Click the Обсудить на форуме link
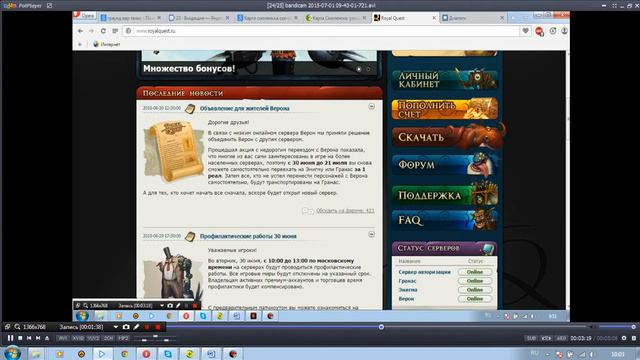The image size is (640, 360). tap(345, 211)
